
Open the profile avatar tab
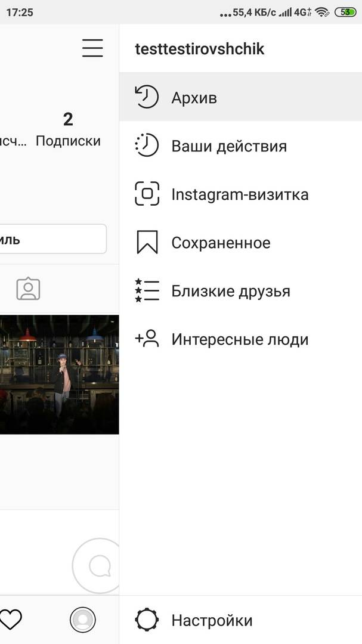[82, 620]
